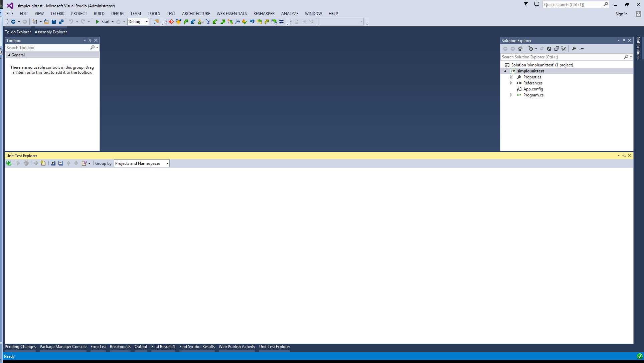Viewport: 644px width, 363px height.
Task: Expand the Program.cs tree item
Action: click(x=511, y=95)
